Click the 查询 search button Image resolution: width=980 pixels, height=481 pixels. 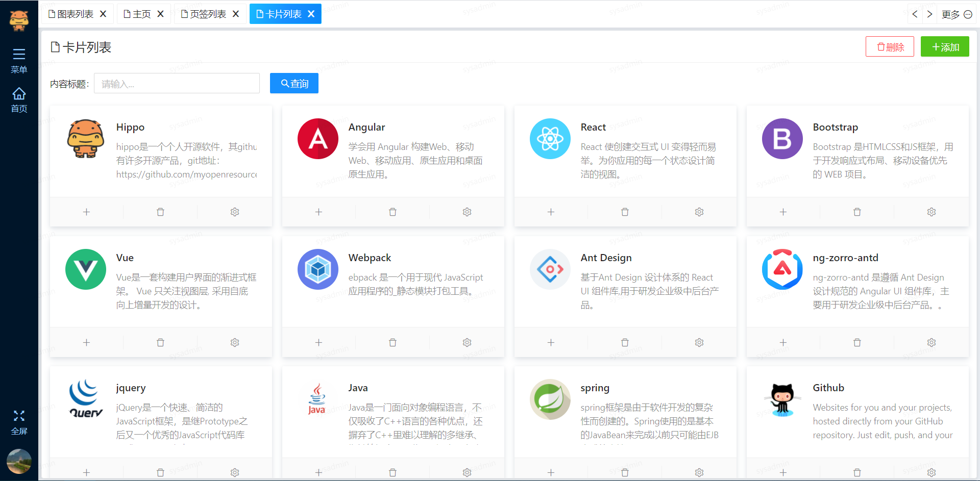pos(294,83)
